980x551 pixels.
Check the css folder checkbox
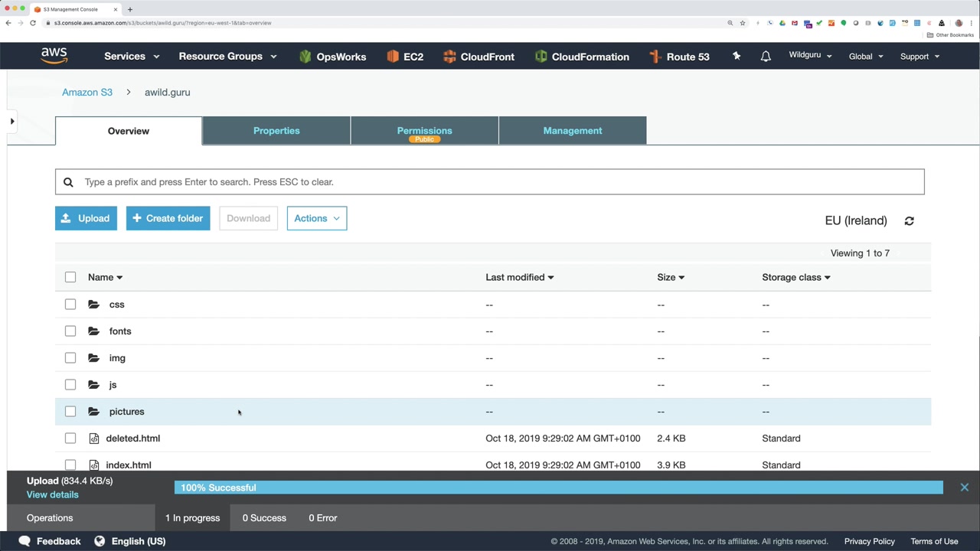[70, 305]
